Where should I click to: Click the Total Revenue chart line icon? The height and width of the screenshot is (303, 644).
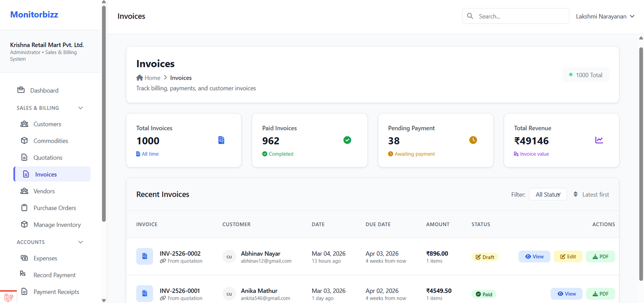[599, 140]
